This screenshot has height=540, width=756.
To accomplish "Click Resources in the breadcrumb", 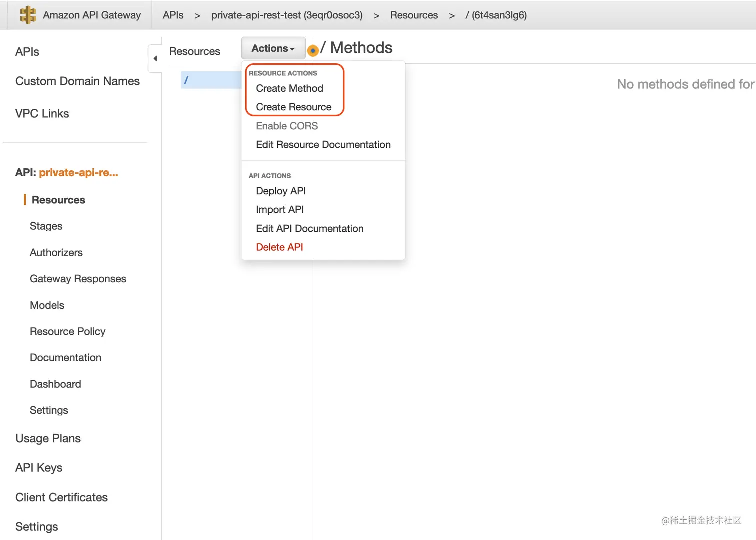I will point(414,15).
